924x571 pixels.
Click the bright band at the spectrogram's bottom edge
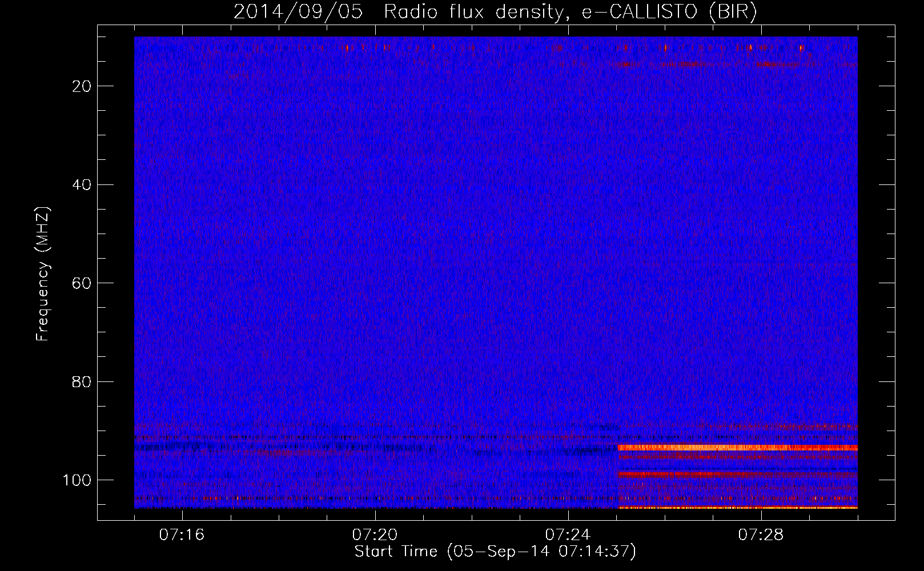click(737, 507)
